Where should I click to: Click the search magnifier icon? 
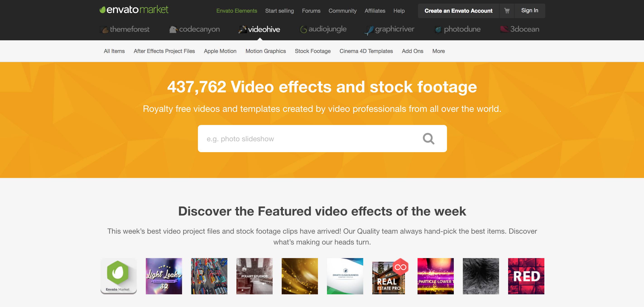tap(428, 139)
